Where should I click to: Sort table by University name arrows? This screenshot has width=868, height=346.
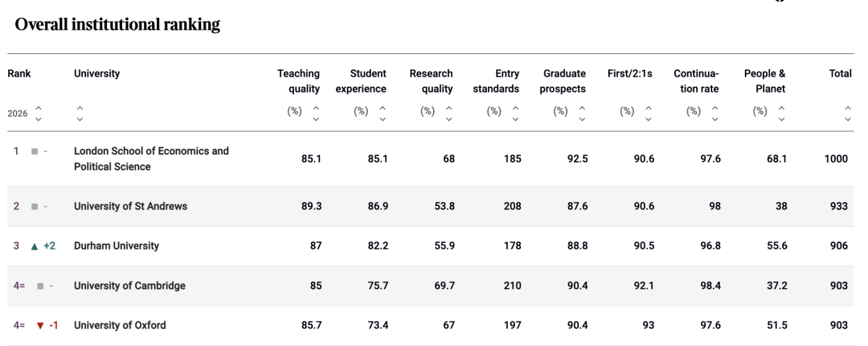tap(80, 113)
